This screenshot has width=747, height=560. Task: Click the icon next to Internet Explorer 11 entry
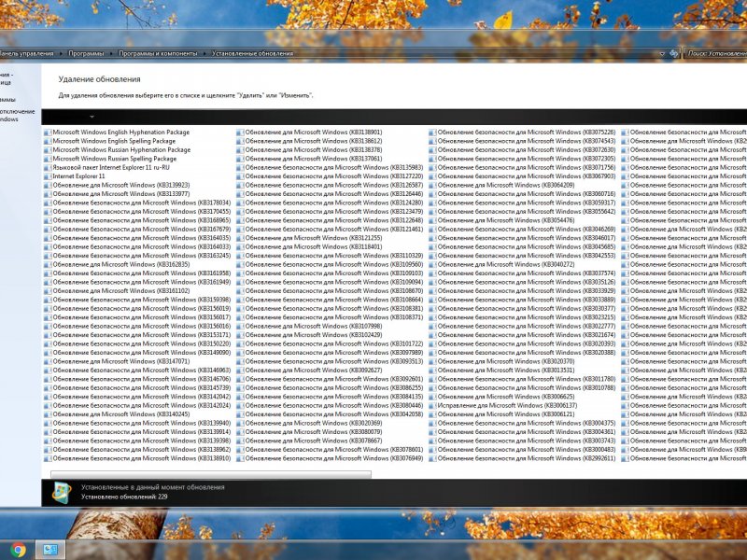coord(48,176)
